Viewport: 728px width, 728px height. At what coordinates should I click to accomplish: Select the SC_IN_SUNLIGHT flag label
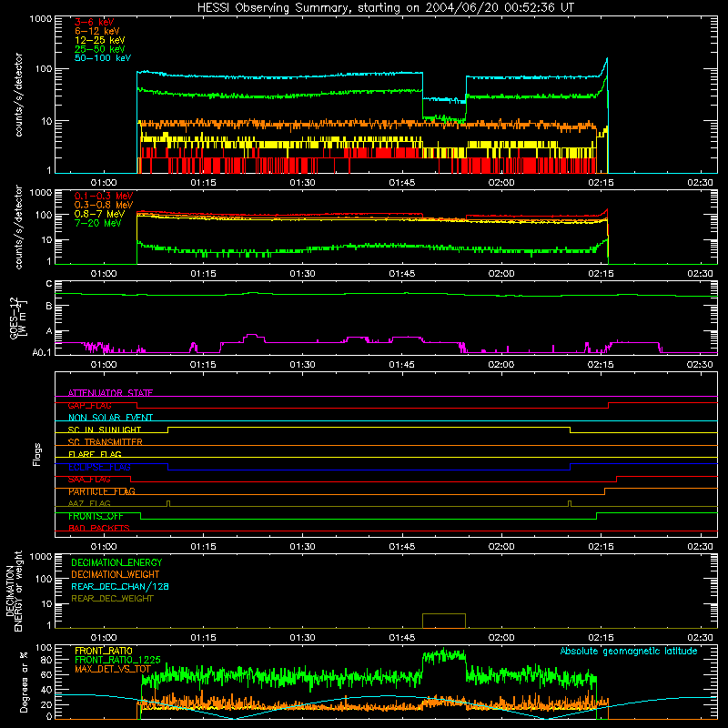(105, 430)
